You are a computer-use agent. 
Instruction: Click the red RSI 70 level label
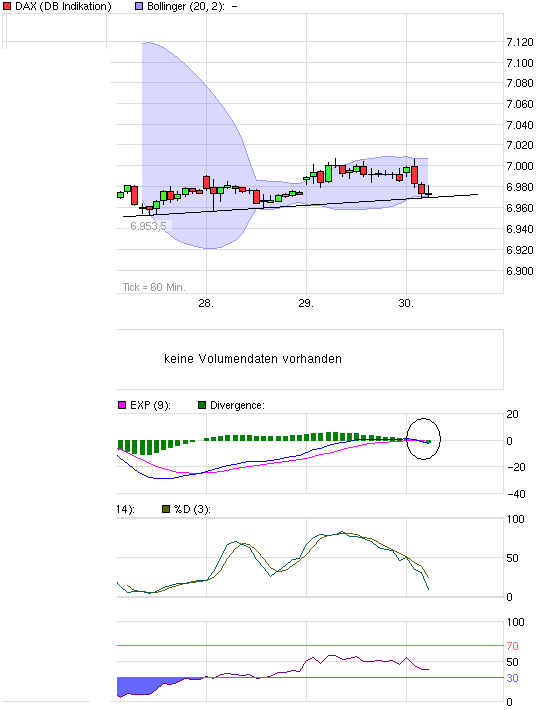[512, 646]
